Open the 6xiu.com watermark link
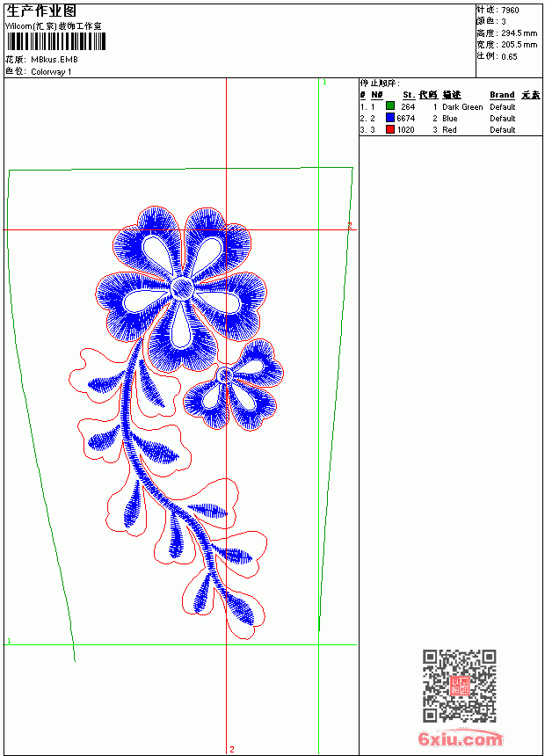The image size is (545, 756). point(460,738)
